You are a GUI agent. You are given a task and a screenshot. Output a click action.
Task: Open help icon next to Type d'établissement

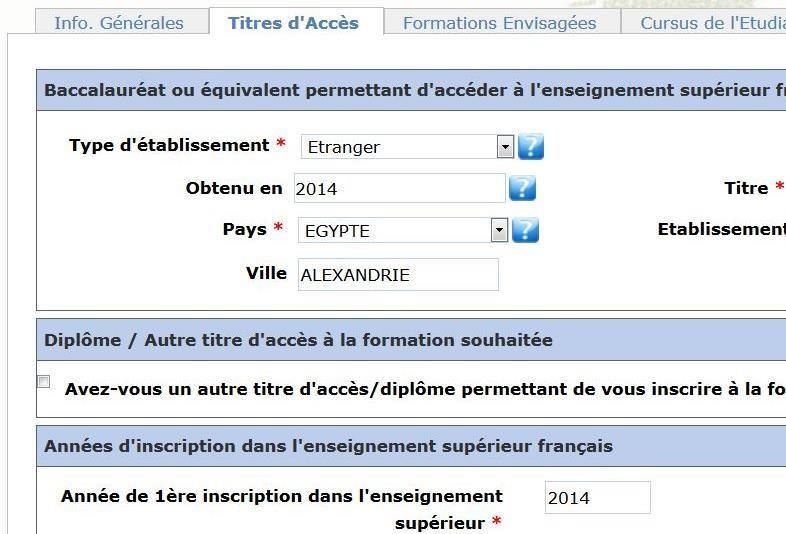[531, 146]
